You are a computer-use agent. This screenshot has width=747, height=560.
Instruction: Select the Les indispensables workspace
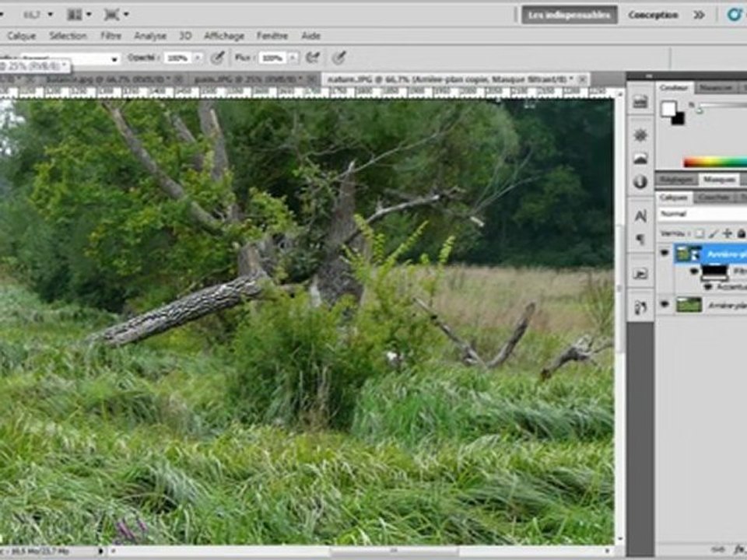pos(570,15)
